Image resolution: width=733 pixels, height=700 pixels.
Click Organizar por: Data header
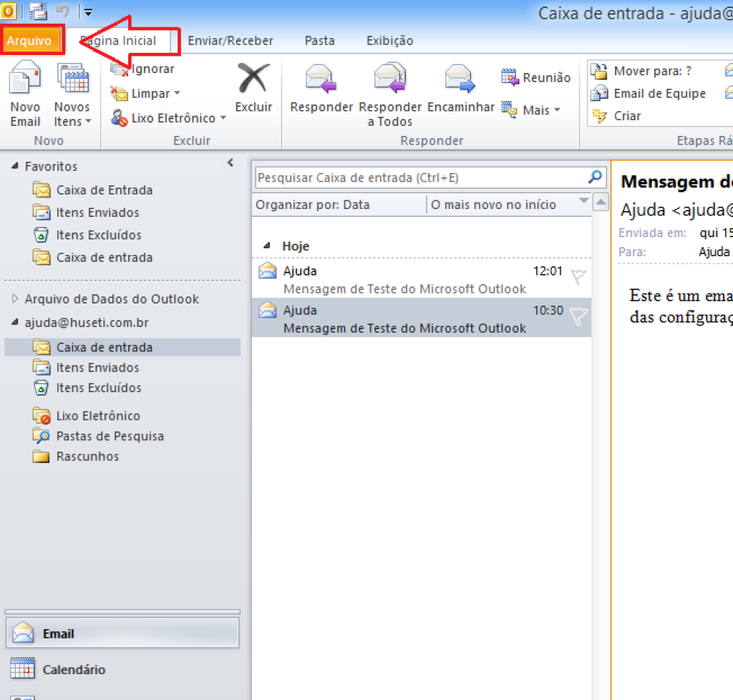click(312, 205)
